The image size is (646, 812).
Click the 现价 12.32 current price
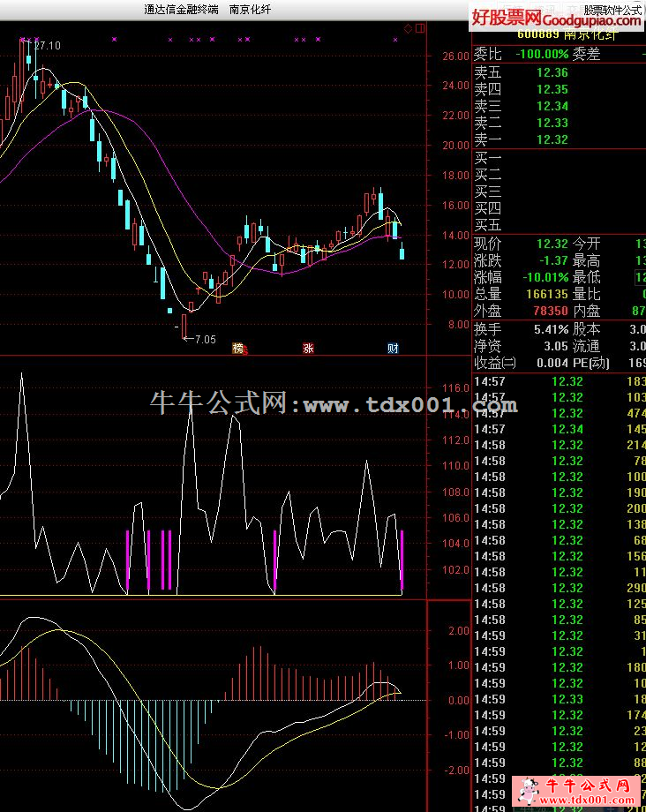(552, 244)
